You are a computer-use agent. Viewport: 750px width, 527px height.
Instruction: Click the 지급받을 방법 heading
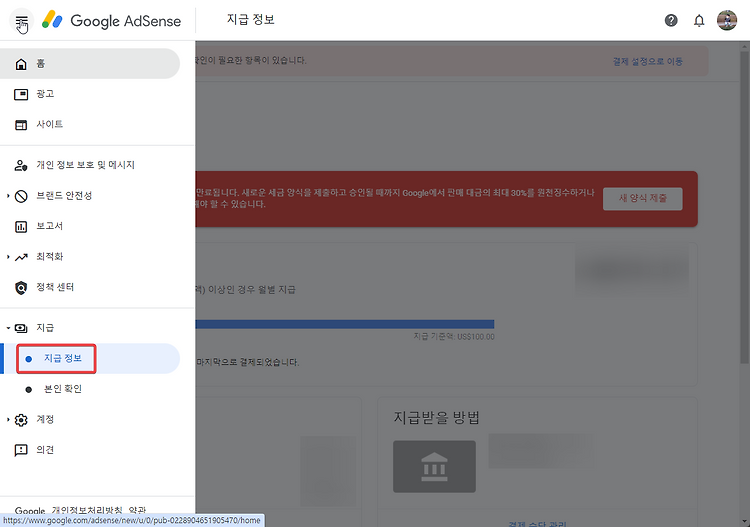coord(436,417)
